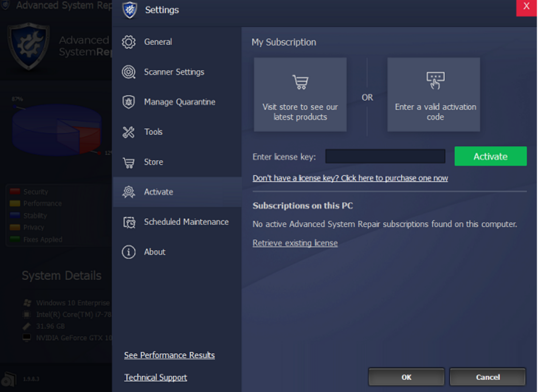Image resolution: width=540 pixels, height=392 pixels.
Task: Click the Store cart icon in sidebar
Action: tap(128, 162)
